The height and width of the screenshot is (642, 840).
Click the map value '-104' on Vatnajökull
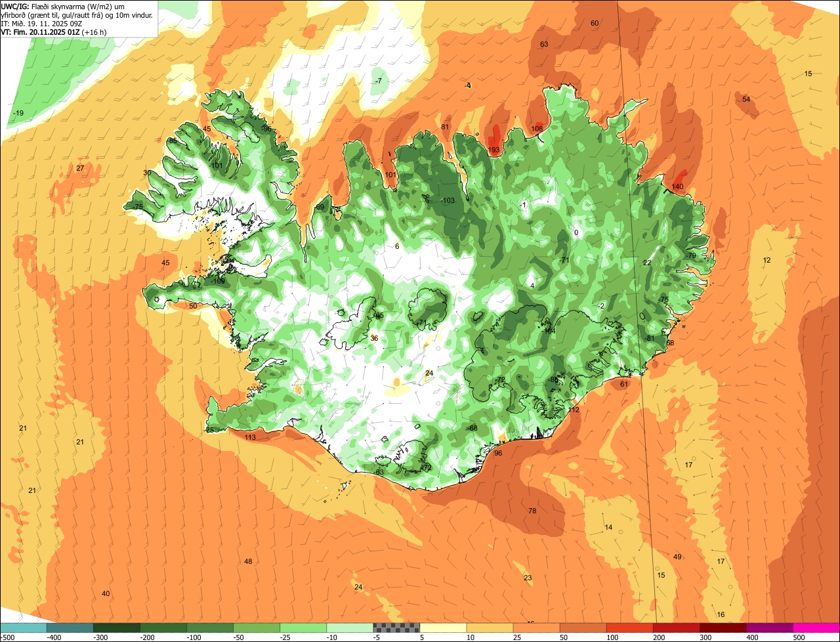[x=548, y=331]
